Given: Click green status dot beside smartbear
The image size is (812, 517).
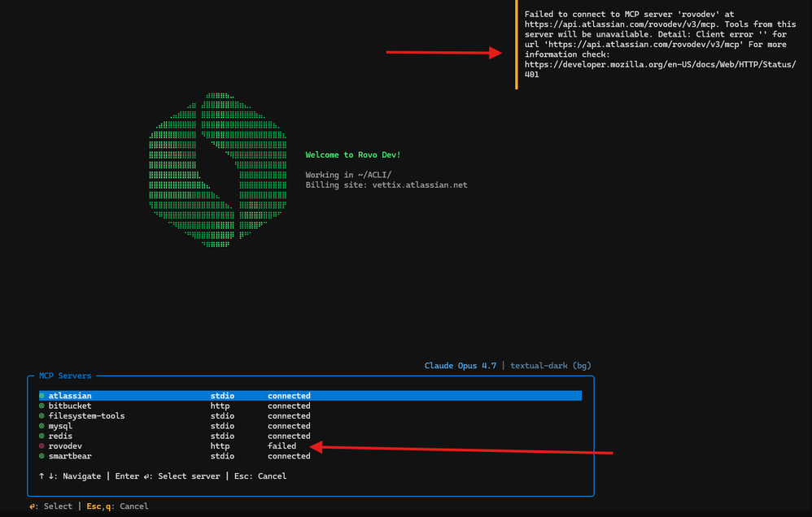Looking at the screenshot, I should pyautogui.click(x=42, y=456).
